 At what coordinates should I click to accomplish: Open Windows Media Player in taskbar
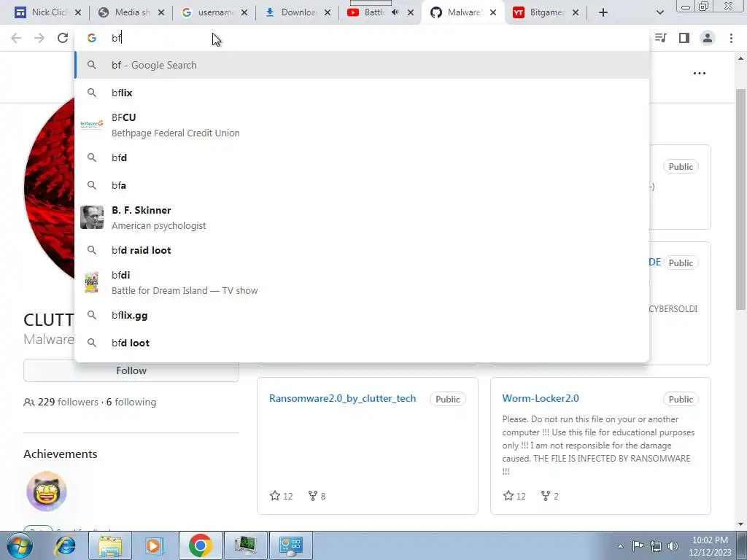155,545
